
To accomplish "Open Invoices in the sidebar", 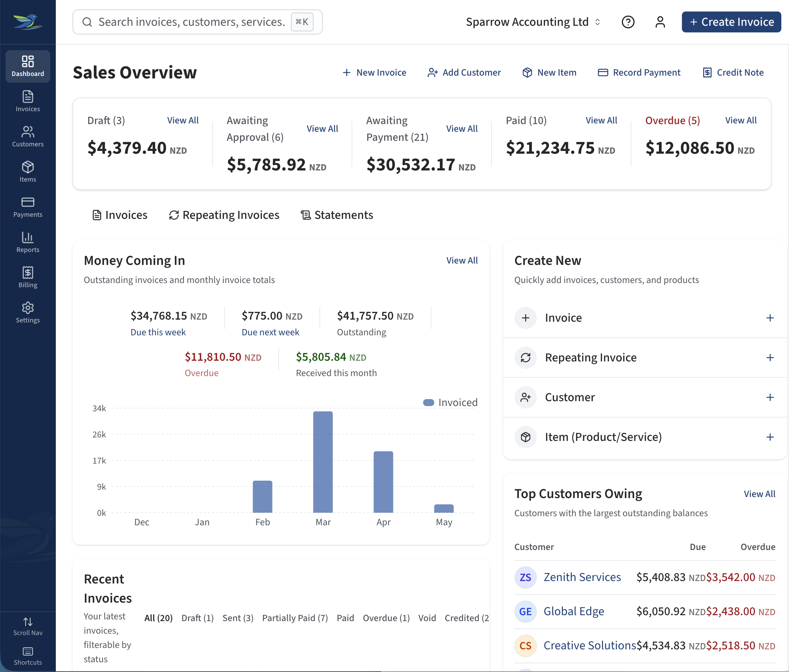I will 28,101.
